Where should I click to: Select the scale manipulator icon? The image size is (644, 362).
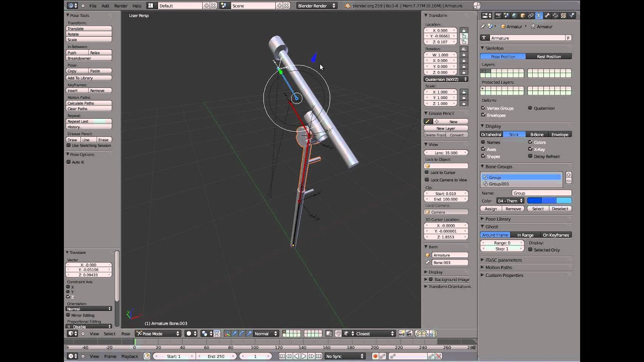click(x=249, y=333)
